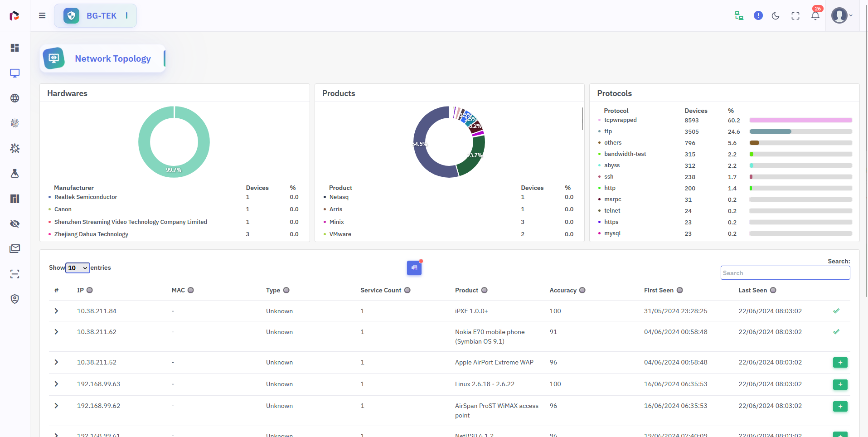Click the BG-TEK organization button
Image resolution: width=868 pixels, height=437 pixels.
pos(96,16)
